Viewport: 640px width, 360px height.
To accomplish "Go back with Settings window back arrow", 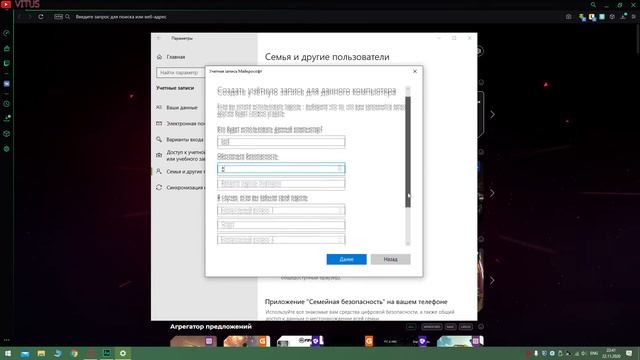I will pyautogui.click(x=159, y=38).
